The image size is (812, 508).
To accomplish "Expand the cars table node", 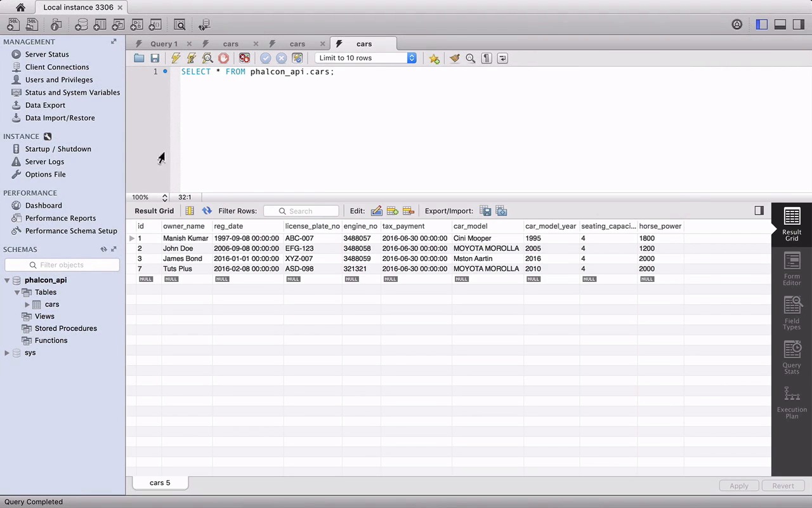I will tap(27, 304).
